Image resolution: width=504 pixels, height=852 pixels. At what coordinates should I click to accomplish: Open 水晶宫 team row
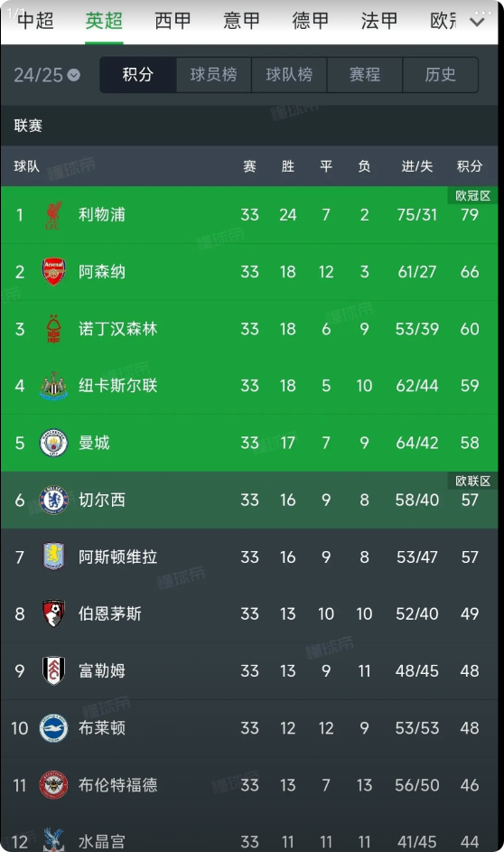[x=249, y=838]
